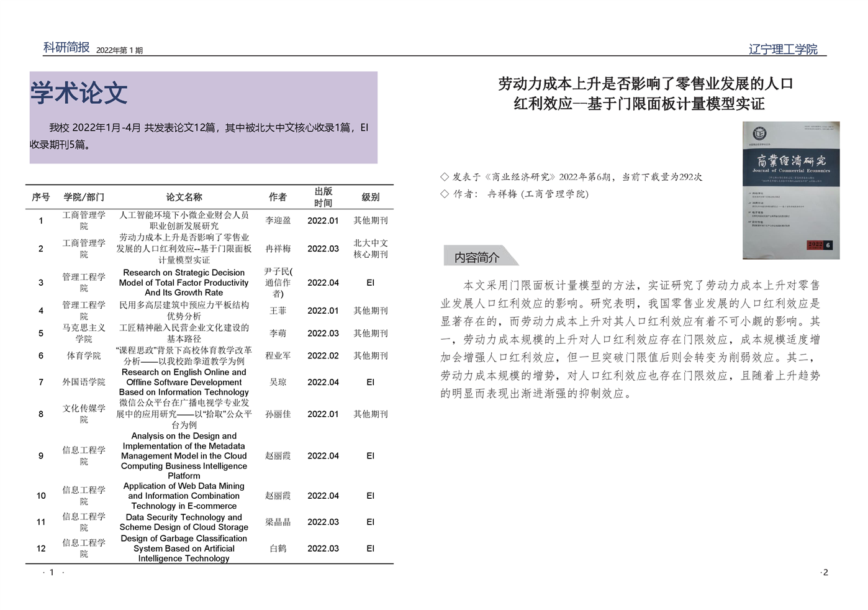Click the 内容简介 section label
The image size is (868, 610).
click(x=477, y=257)
